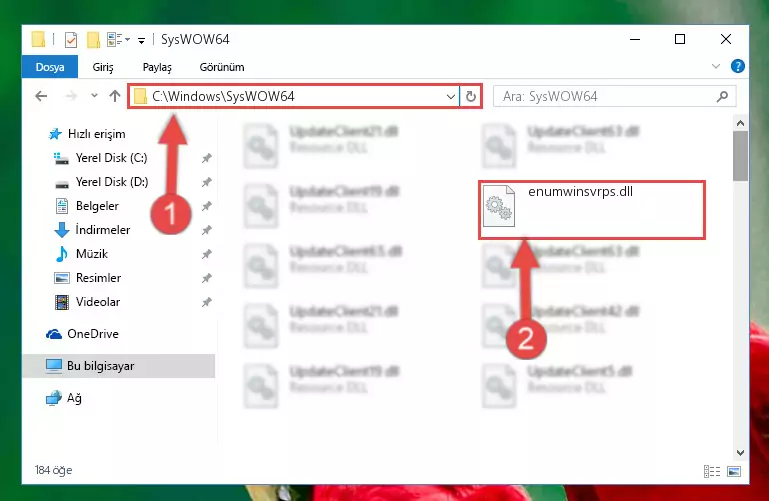Open the Dosya menu
The image size is (769, 501).
50,67
